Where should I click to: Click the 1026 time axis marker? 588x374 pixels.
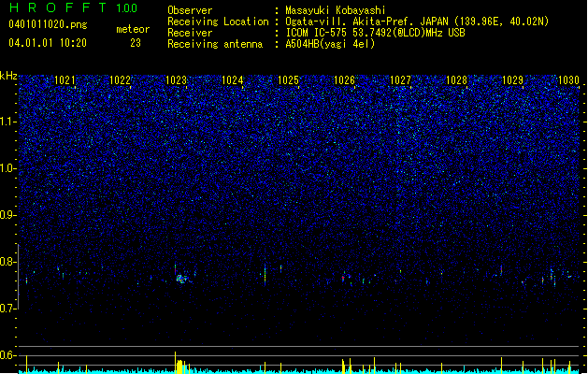click(344, 79)
